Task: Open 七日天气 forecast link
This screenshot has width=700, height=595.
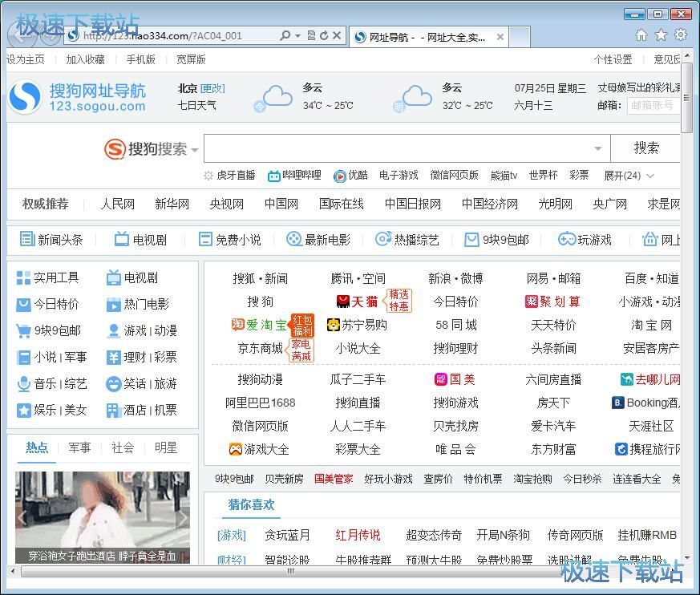Action: (x=197, y=105)
